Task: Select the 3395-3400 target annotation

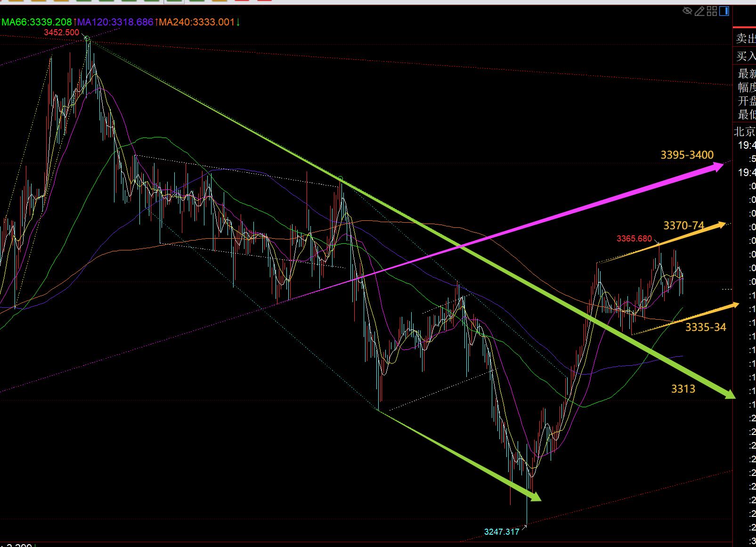Action: pos(687,155)
